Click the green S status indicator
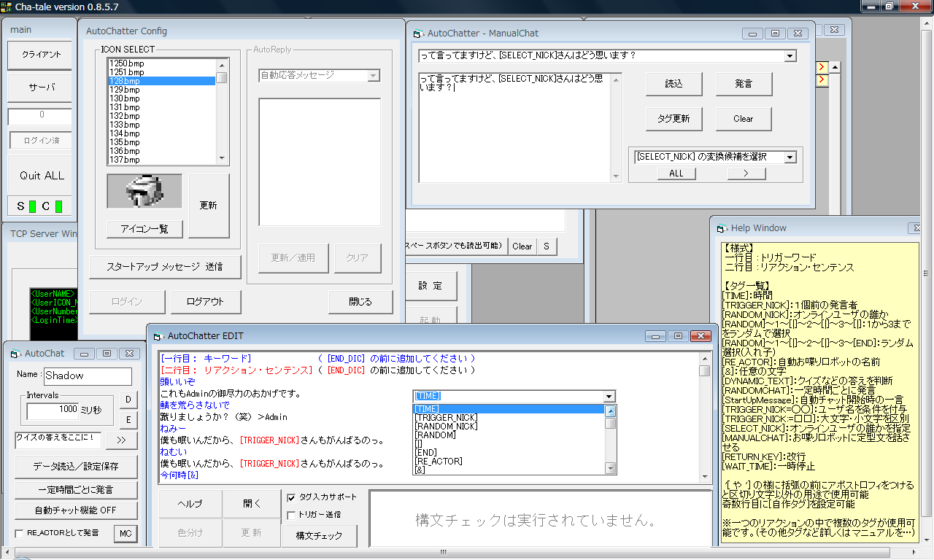Viewport: 934px width, 560px height. (x=32, y=206)
